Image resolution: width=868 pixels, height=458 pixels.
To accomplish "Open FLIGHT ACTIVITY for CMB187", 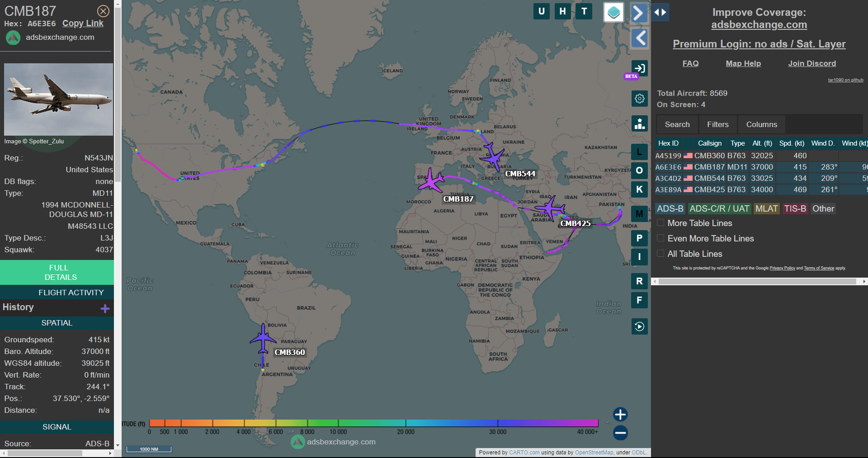I will (57, 293).
